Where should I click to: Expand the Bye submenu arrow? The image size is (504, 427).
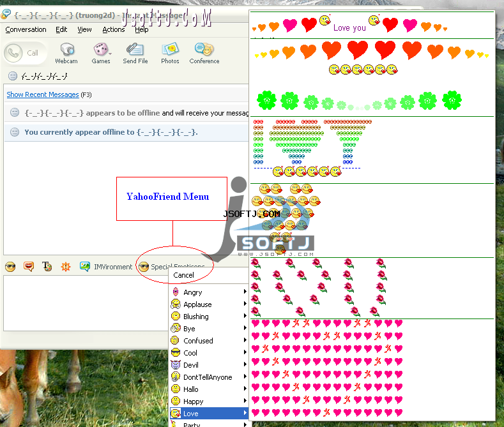pos(245,328)
